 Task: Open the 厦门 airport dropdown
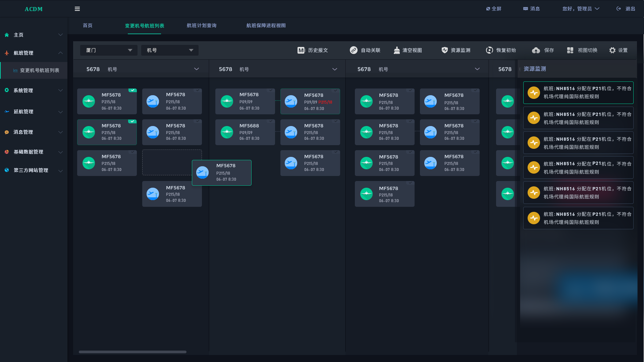109,50
